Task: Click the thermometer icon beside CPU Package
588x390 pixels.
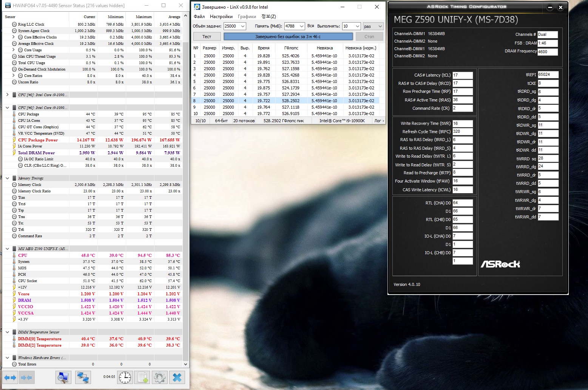Action: pos(14,114)
